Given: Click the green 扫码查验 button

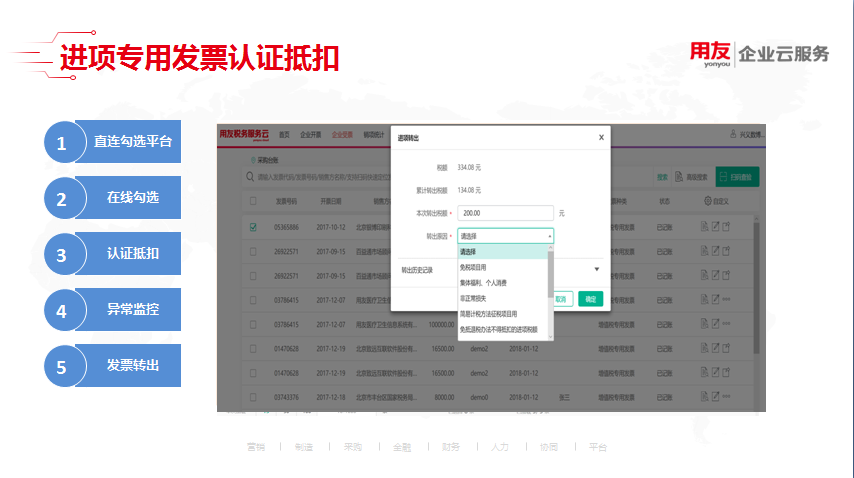Looking at the screenshot, I should (737, 177).
